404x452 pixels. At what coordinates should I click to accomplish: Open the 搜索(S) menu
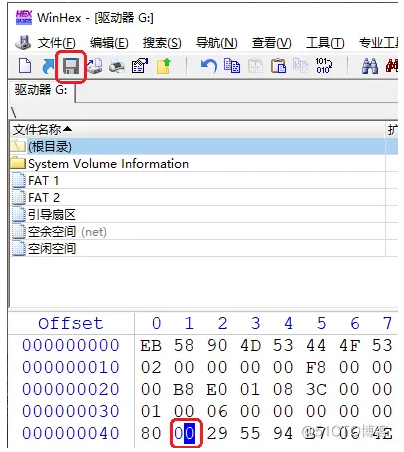(162, 43)
